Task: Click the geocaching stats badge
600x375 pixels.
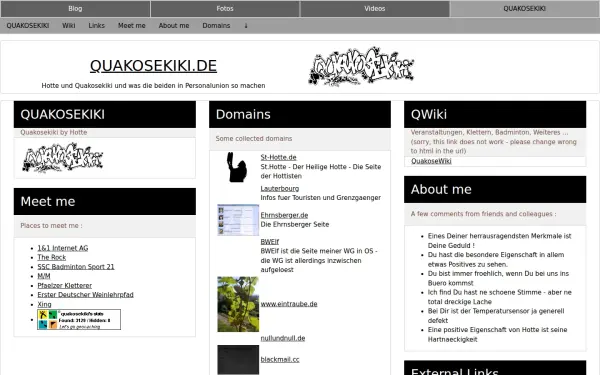Action: pyautogui.click(x=79, y=320)
